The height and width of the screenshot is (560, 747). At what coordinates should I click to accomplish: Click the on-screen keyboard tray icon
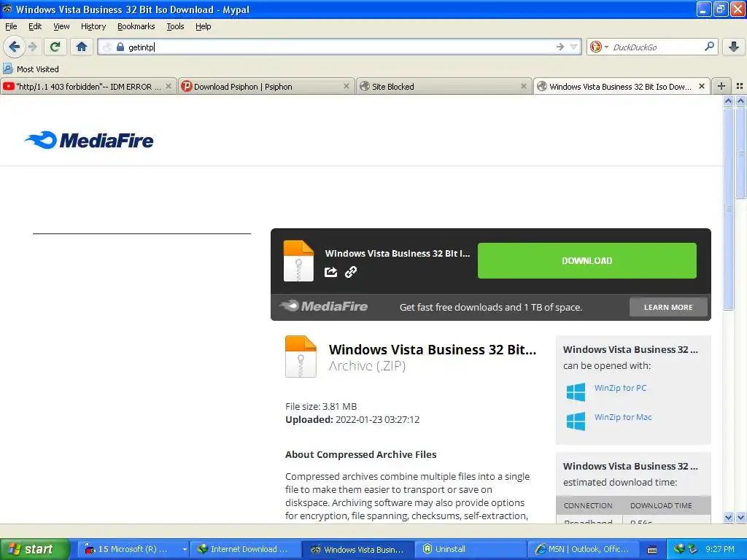tap(652, 550)
